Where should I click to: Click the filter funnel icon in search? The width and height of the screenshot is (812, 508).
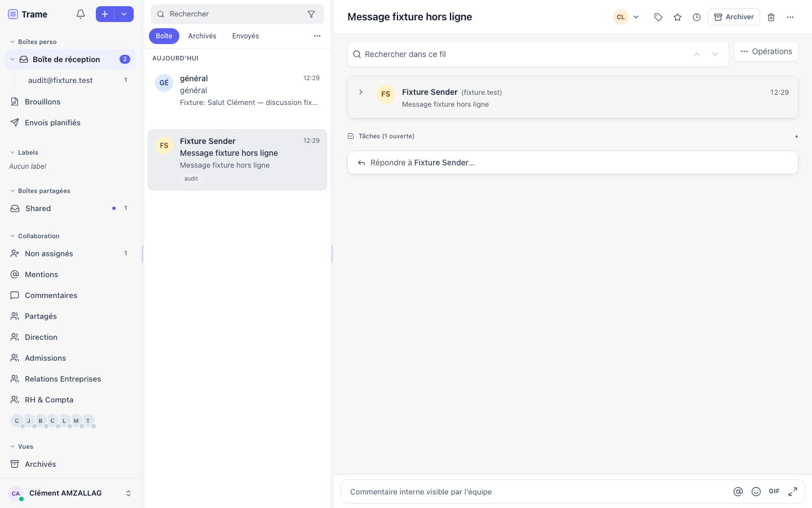click(x=311, y=14)
